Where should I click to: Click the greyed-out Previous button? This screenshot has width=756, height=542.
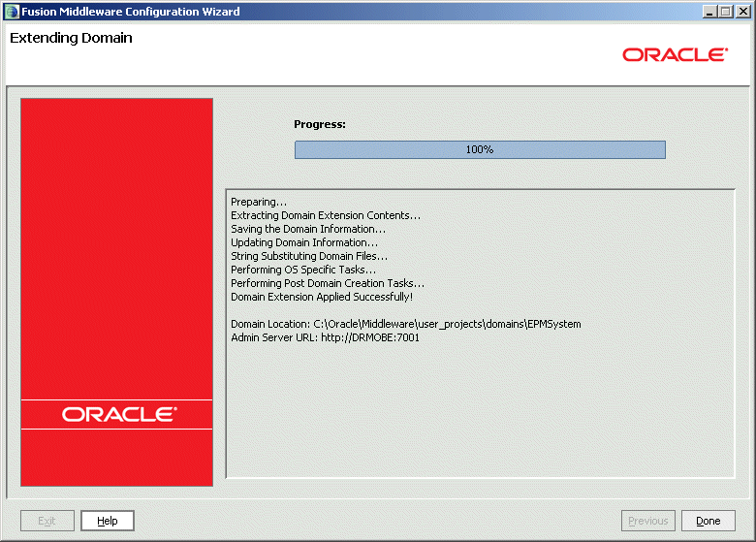coord(648,521)
